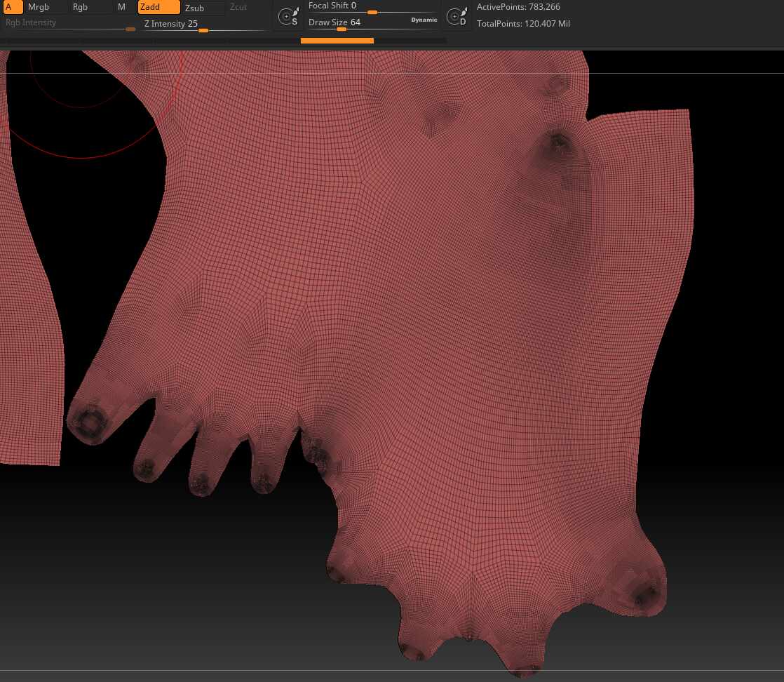This screenshot has height=682, width=784.
Task: Switch on the M material mode
Action: point(121,7)
